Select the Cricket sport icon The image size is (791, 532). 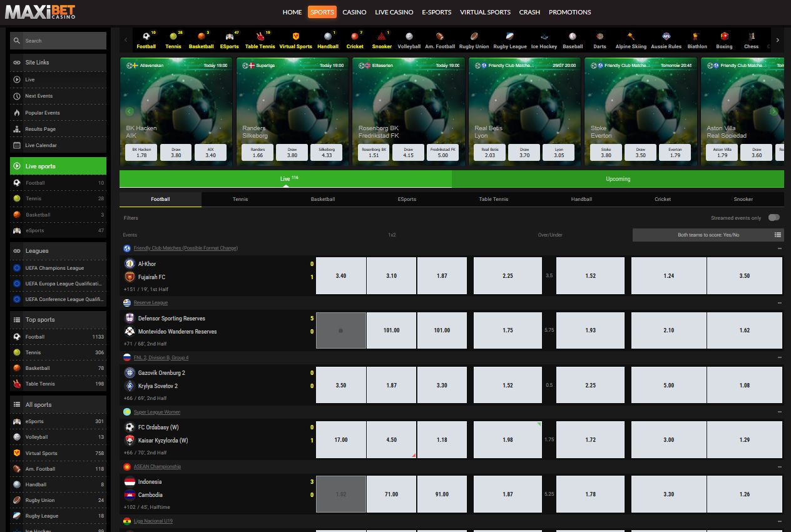355,41
